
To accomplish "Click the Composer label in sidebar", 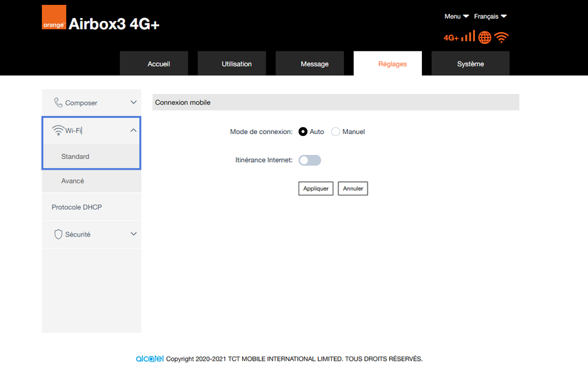I will click(81, 103).
